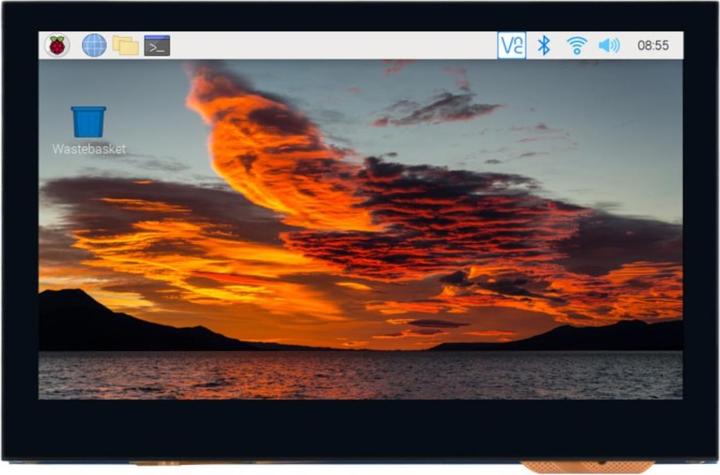The height and width of the screenshot is (475, 720).
Task: Open the volume speaker control
Action: pyautogui.click(x=609, y=45)
